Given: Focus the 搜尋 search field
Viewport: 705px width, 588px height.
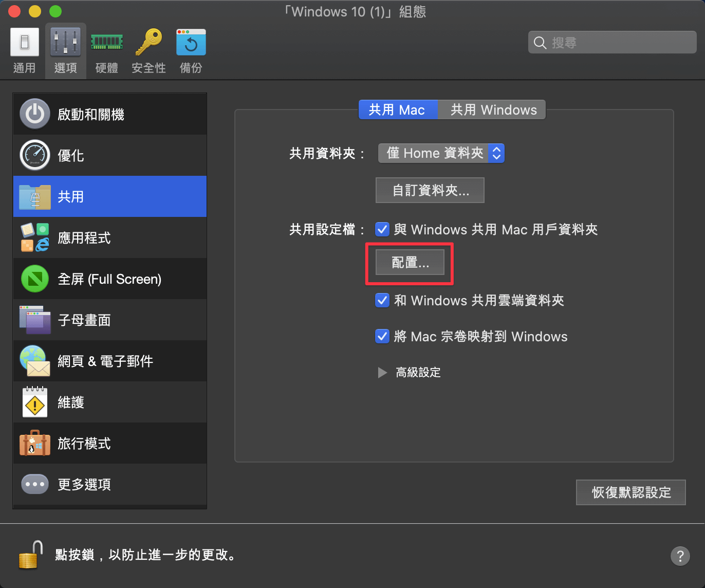Looking at the screenshot, I should pyautogui.click(x=613, y=42).
